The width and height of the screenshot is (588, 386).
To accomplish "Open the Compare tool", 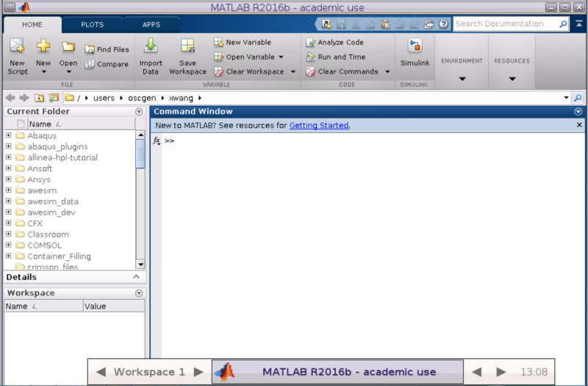I will click(107, 64).
